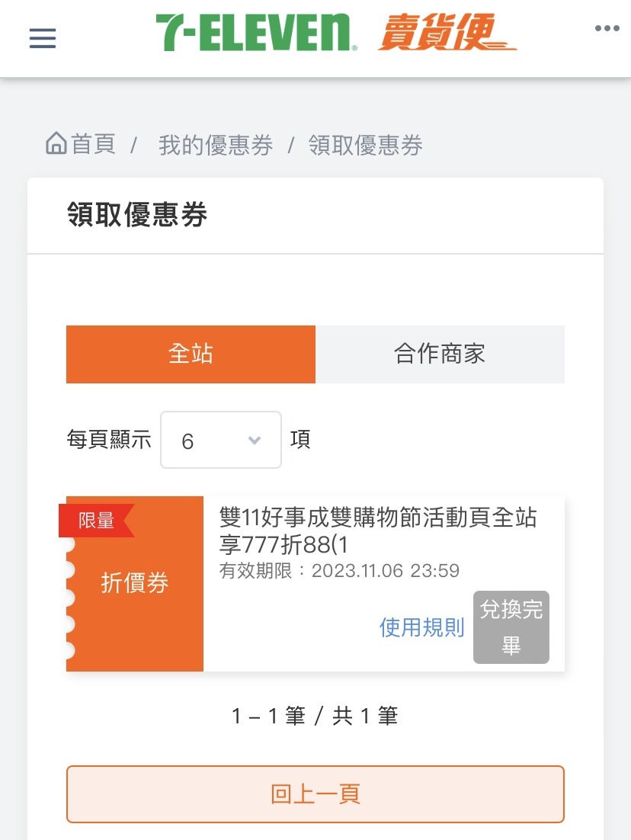This screenshot has height=840, width=631.
Task: Open the 雙11好事成雙購物節 coupon title
Action: click(x=378, y=531)
